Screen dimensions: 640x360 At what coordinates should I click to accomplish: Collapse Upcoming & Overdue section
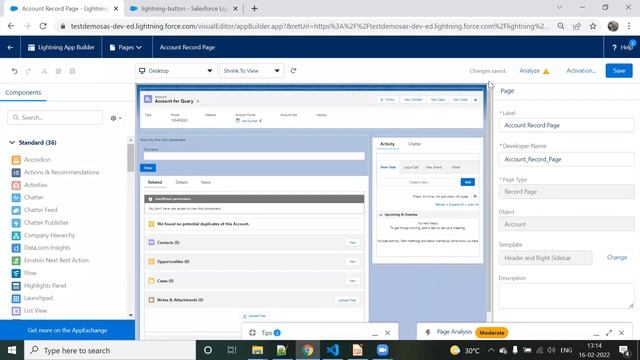(x=381, y=214)
